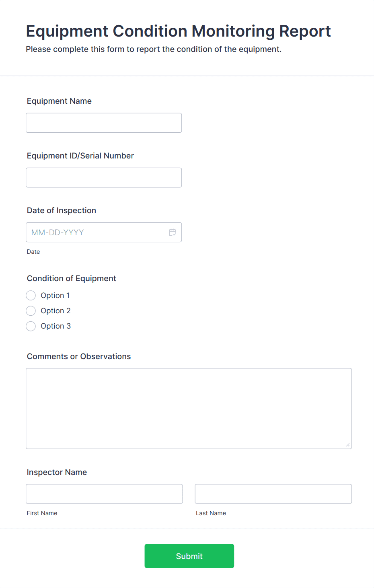Click the form description text
This screenshot has height=588, width=374.
pos(154,49)
